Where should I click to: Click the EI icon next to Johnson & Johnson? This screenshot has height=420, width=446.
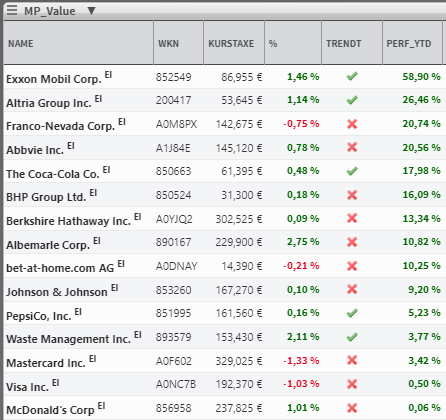tap(114, 288)
